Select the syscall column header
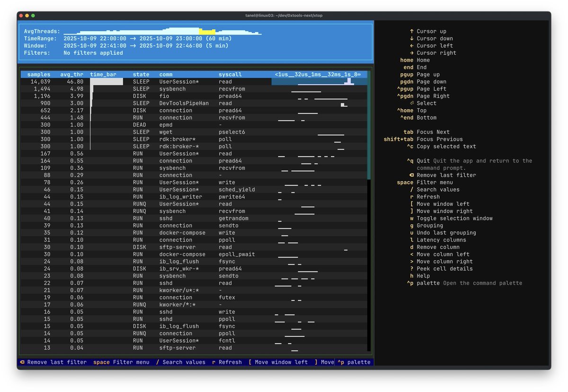 click(x=230, y=74)
